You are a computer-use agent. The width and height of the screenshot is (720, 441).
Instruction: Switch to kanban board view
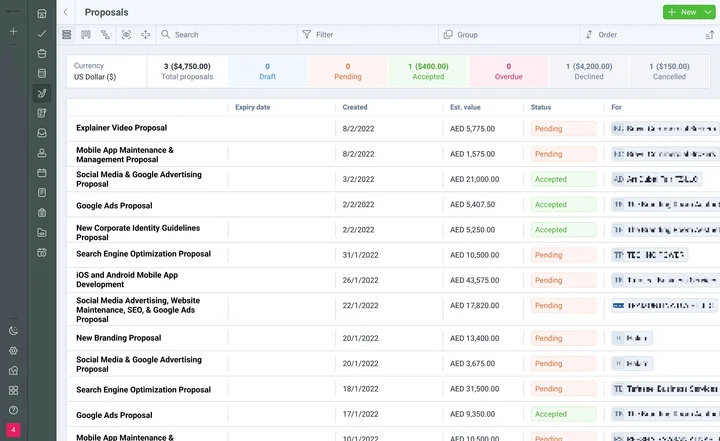(x=86, y=34)
